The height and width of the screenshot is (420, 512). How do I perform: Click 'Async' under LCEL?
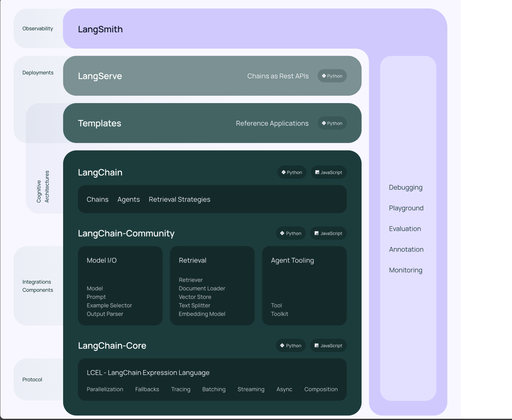284,389
